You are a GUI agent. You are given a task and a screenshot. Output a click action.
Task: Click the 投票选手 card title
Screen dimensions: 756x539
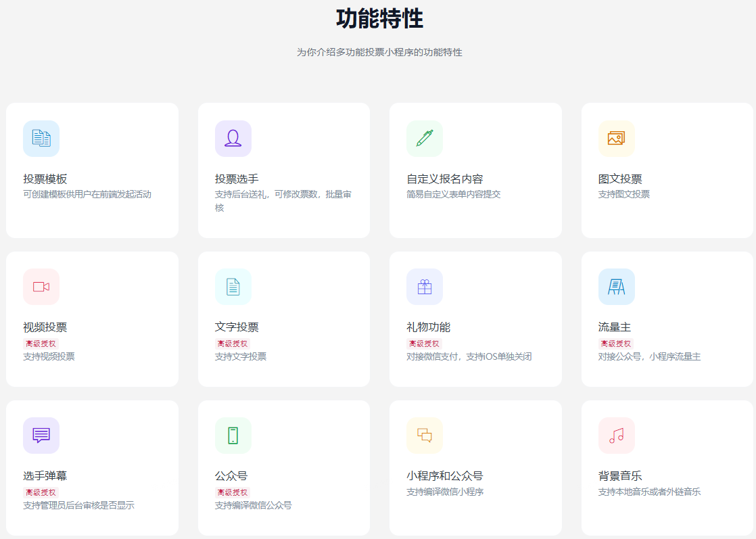[237, 179]
